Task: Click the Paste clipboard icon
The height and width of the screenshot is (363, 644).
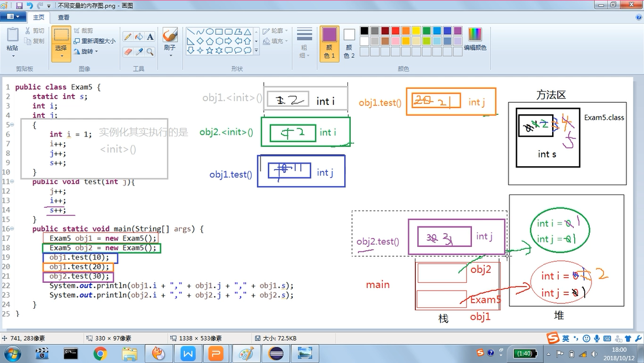Action: click(13, 35)
